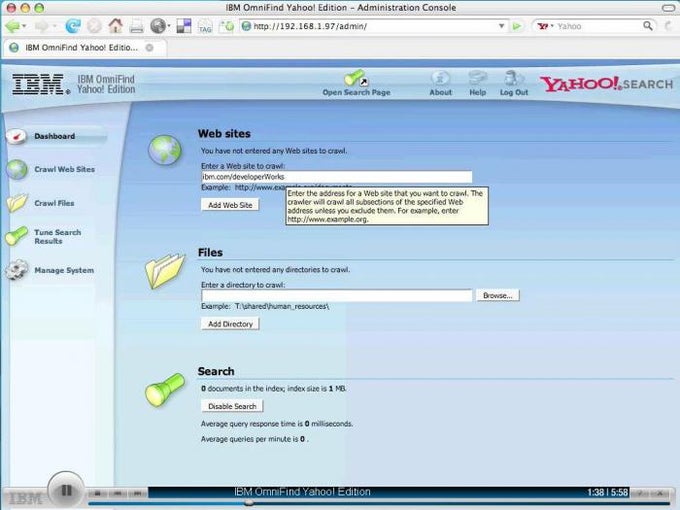Click the About link text in header
The image size is (680, 510).
pyautogui.click(x=441, y=92)
